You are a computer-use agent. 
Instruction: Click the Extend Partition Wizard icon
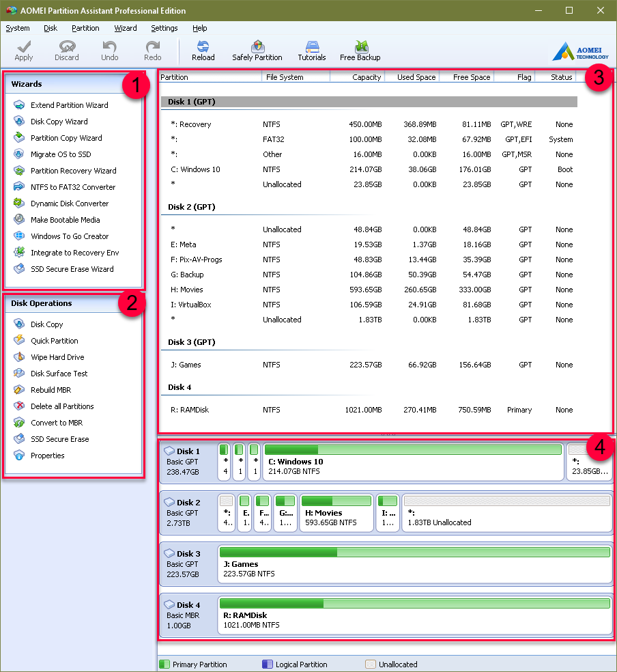19,105
